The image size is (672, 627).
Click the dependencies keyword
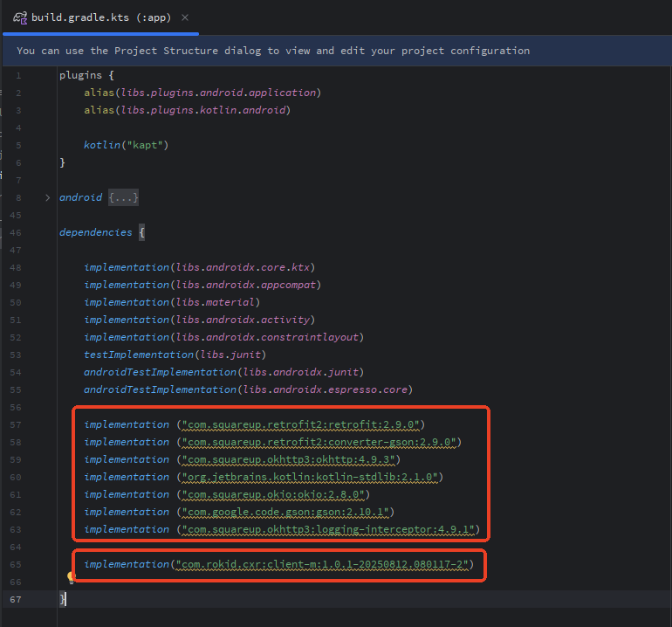(96, 232)
